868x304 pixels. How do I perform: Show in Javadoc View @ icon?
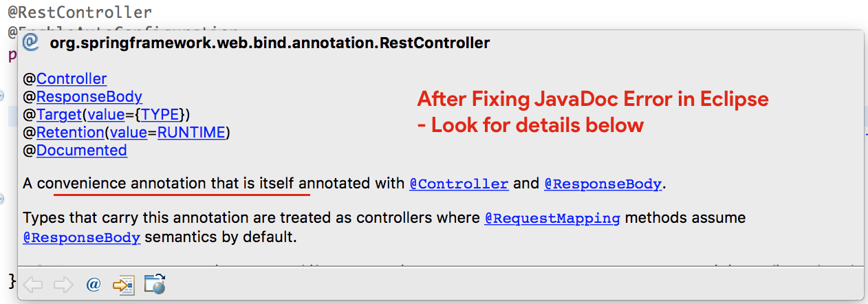coord(94,284)
